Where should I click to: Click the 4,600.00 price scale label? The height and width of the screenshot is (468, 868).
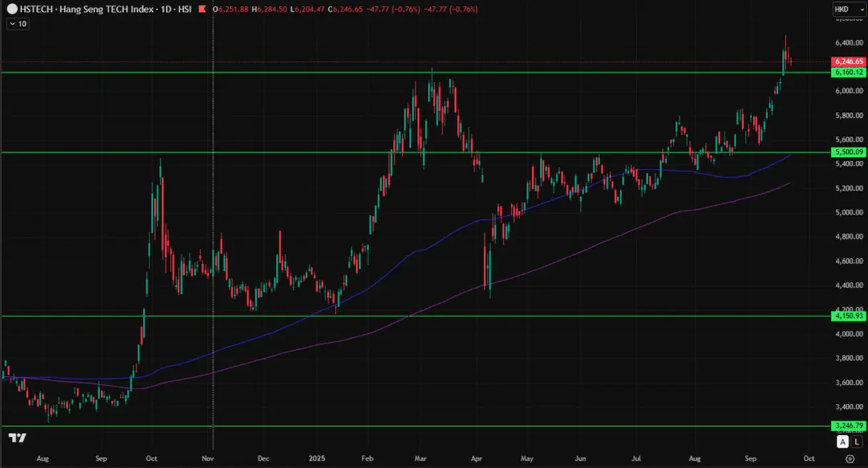[848, 261]
